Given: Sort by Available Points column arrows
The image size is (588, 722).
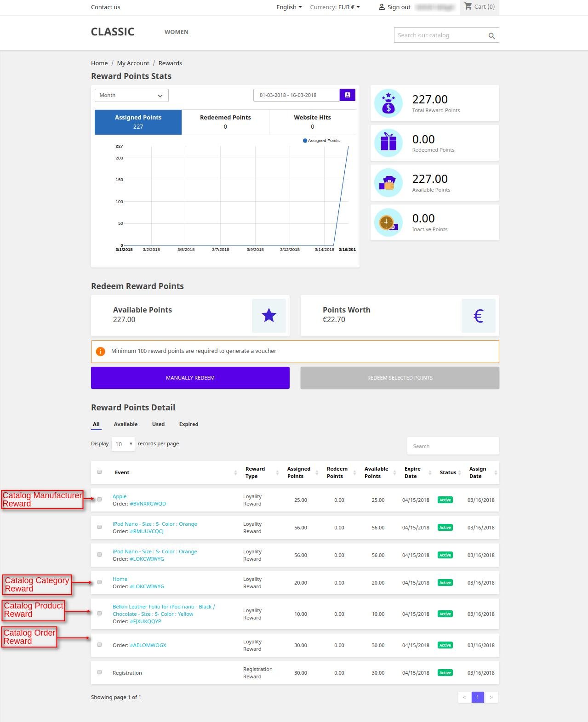Looking at the screenshot, I should point(394,473).
